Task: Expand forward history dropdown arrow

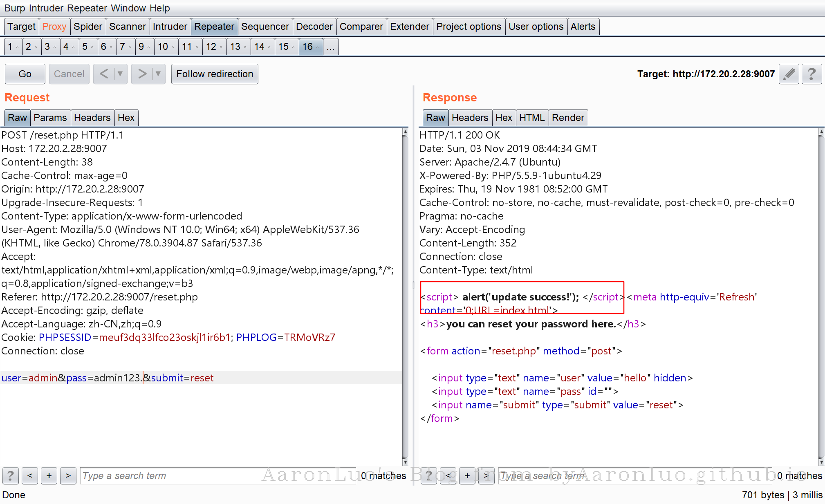Action: (x=158, y=74)
